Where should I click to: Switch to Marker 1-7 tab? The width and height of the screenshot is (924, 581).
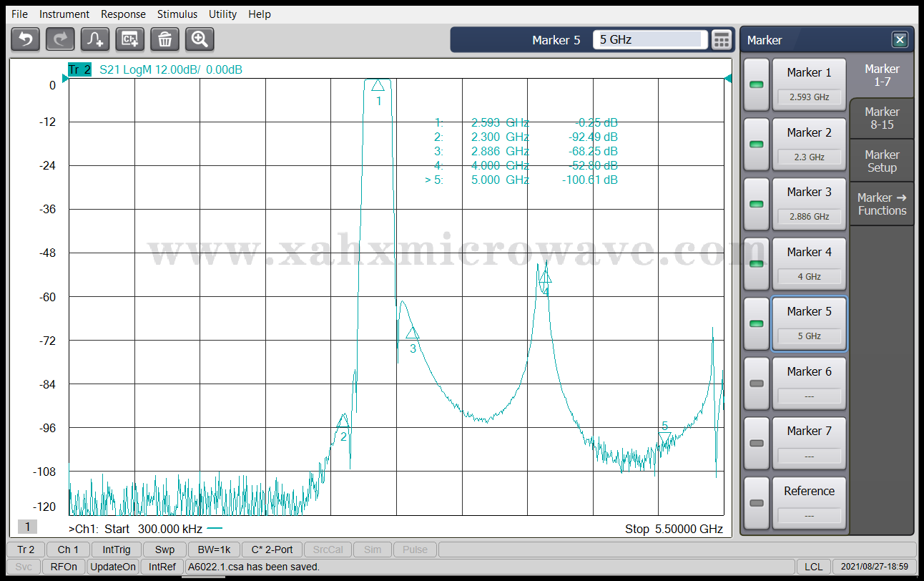[x=882, y=75]
